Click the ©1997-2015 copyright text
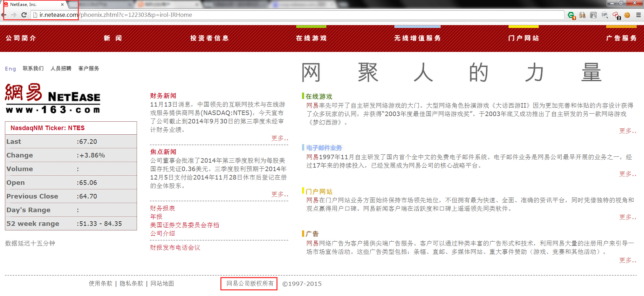This screenshot has height=296, width=644. click(302, 284)
